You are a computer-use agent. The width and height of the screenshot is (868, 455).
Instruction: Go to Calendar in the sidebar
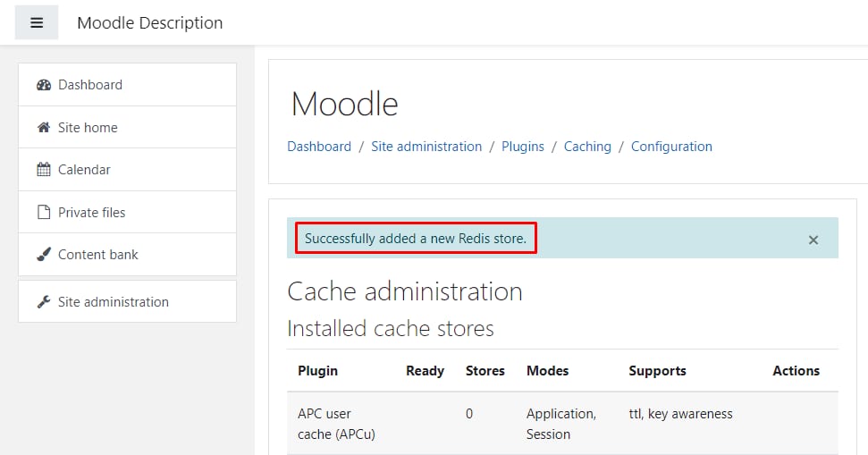pos(127,169)
